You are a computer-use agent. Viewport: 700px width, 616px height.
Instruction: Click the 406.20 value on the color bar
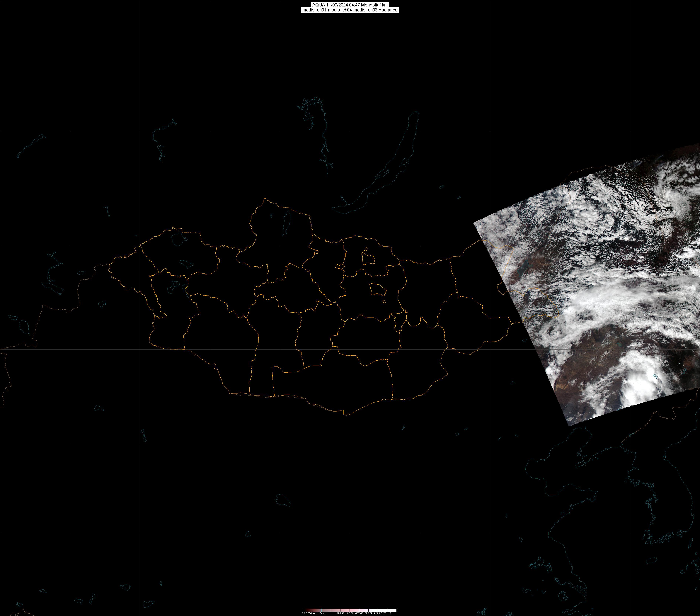(350, 613)
